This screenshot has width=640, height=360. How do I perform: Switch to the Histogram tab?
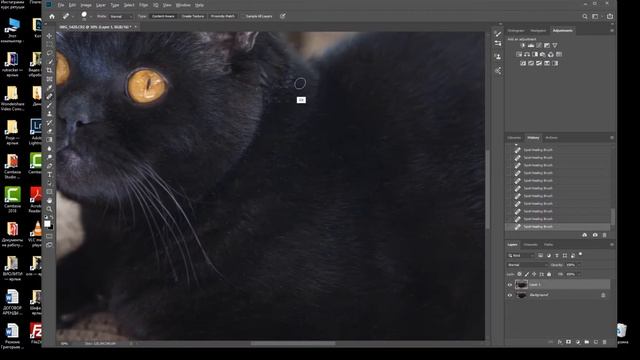(516, 31)
